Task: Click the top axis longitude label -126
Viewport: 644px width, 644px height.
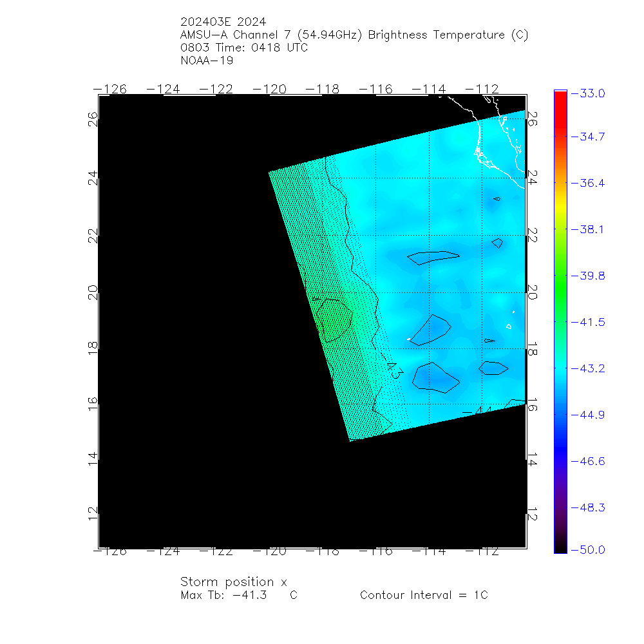Action: [x=109, y=89]
